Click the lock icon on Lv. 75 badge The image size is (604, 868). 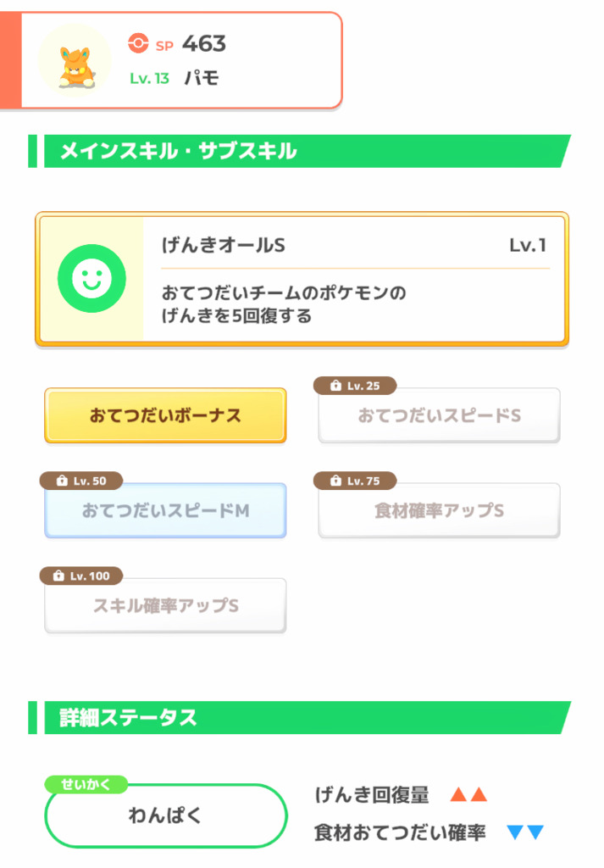click(x=335, y=481)
